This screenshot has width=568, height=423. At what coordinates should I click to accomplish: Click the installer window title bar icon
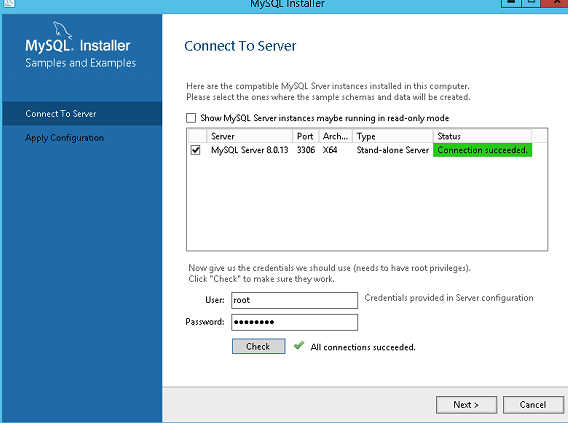[x=9, y=4]
